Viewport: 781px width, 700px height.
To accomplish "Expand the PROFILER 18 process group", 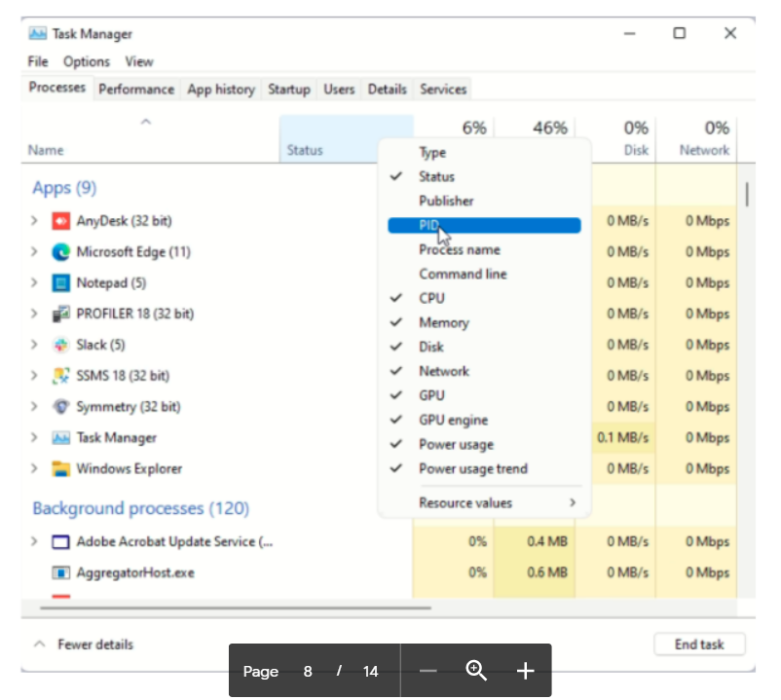I will tap(35, 314).
